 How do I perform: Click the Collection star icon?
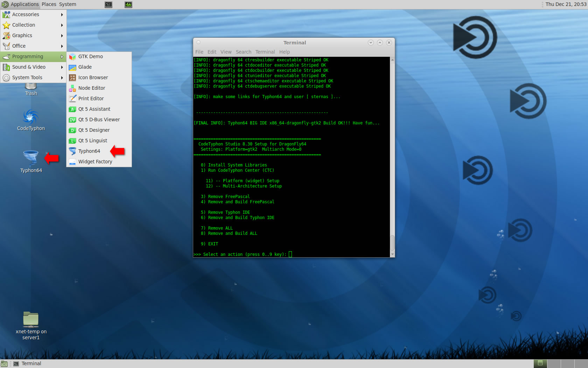[x=6, y=25]
